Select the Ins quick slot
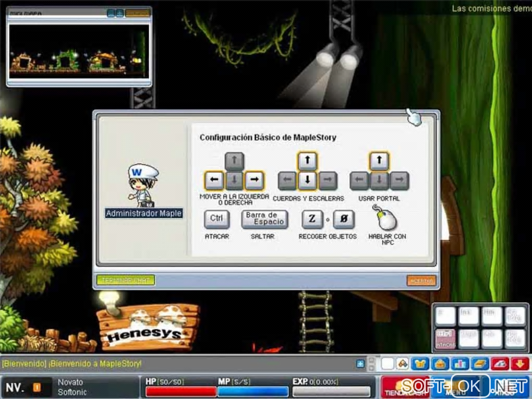 coord(468,316)
